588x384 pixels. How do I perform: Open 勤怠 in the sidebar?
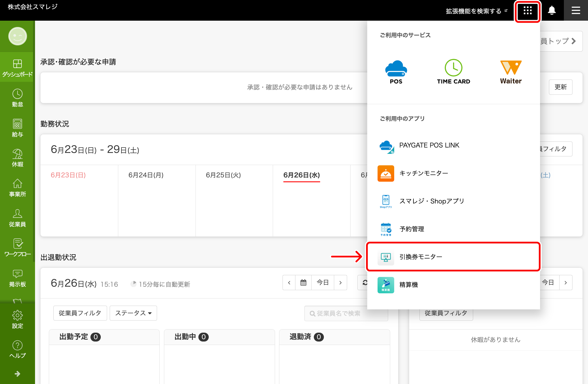pos(18,98)
